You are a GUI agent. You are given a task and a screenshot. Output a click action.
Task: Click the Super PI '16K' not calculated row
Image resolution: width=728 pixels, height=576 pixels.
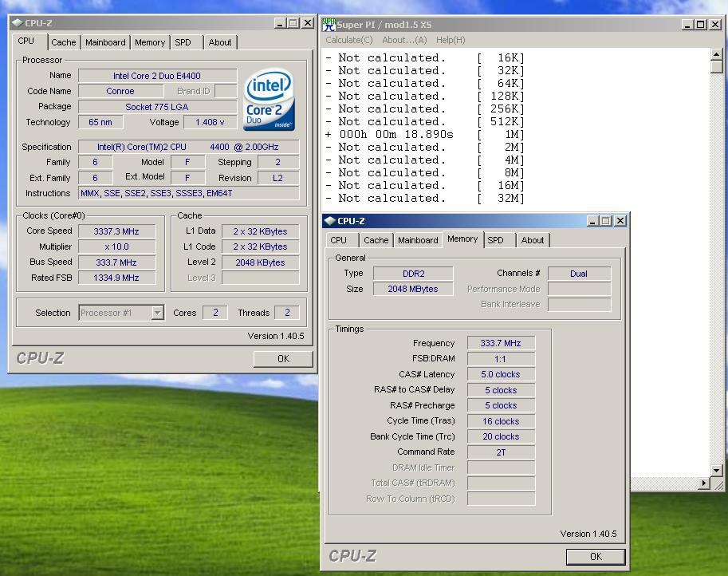point(425,58)
